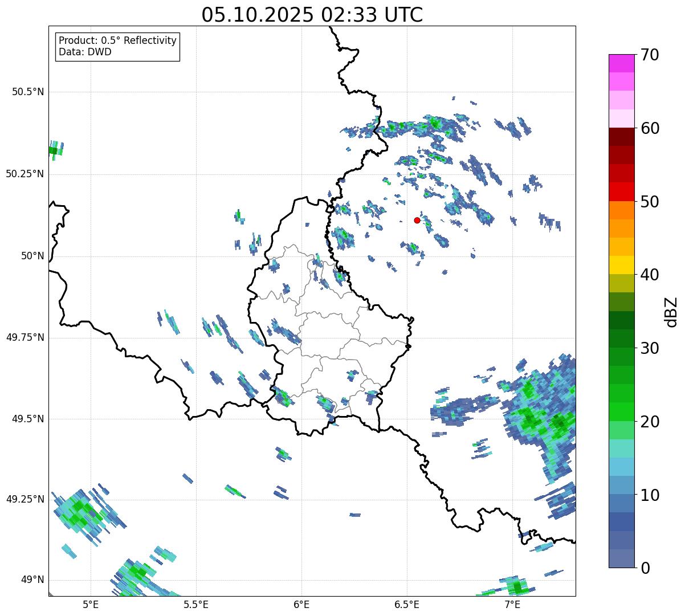Click the 50°N latitude label
Screen dimensions: 685x616
[x=32, y=256]
